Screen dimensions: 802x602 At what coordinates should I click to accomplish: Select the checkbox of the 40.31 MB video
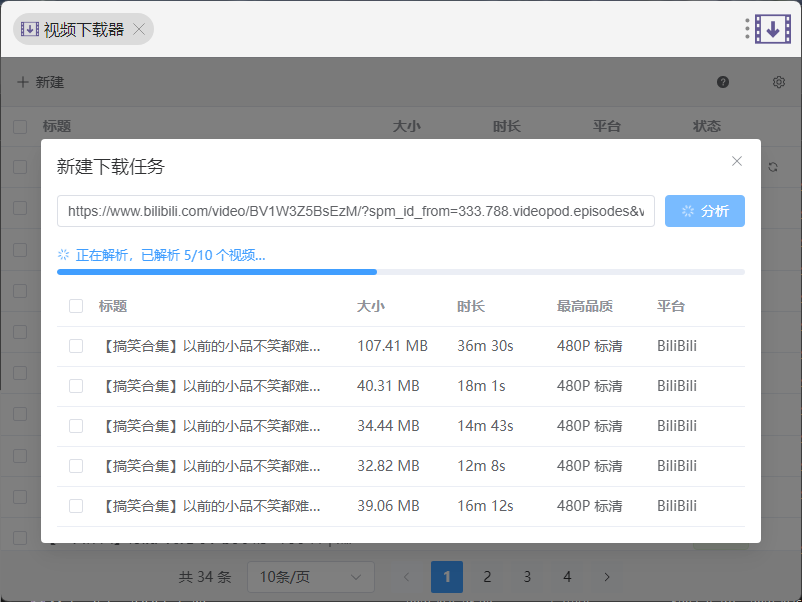76,386
